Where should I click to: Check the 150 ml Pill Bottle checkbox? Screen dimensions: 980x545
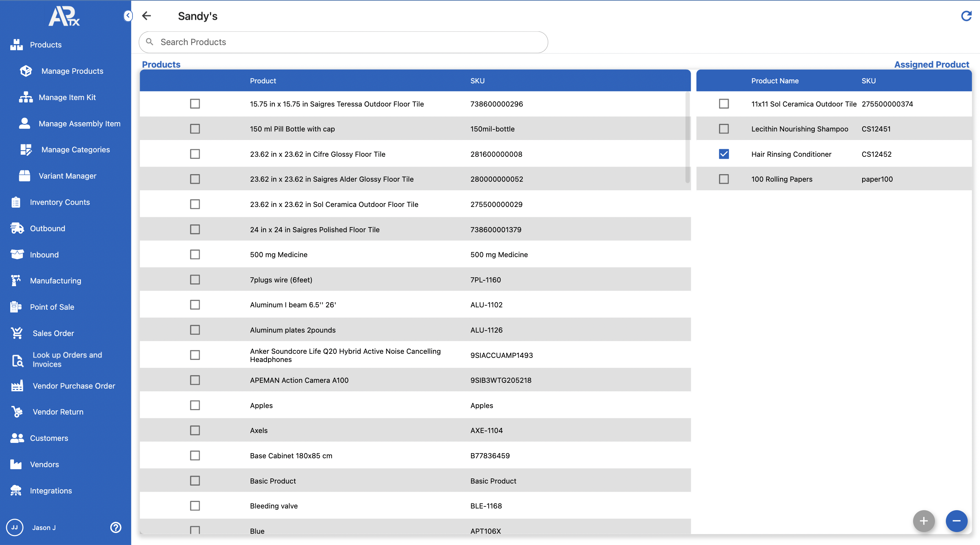[195, 129]
